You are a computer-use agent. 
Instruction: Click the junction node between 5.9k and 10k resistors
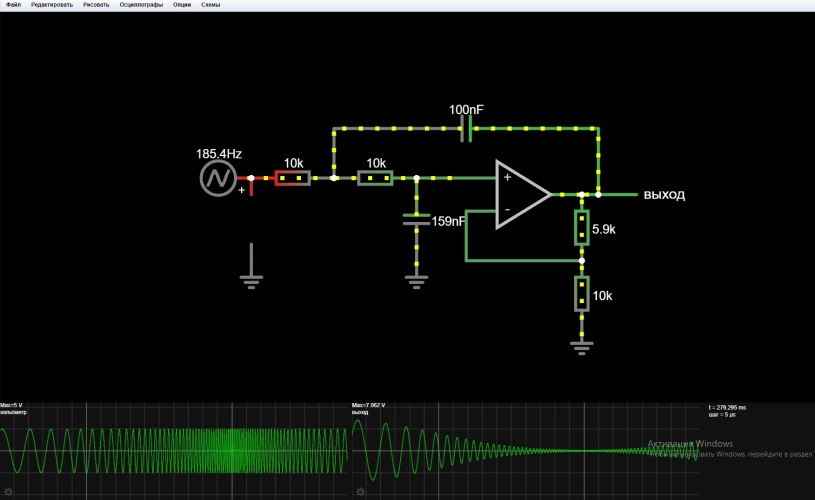coord(582,261)
